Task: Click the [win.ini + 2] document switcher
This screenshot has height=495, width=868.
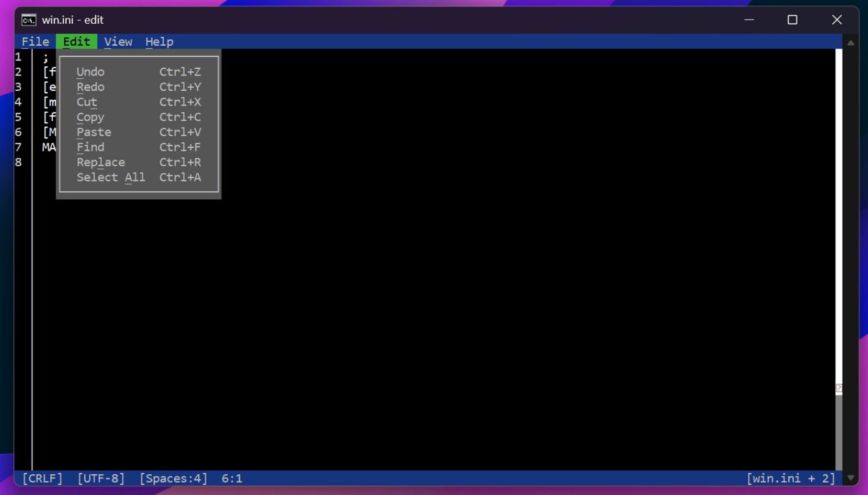Action: tap(790, 478)
